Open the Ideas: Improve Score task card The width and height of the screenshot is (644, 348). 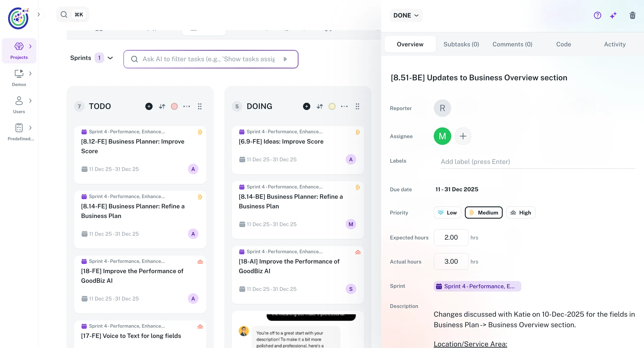coord(281,142)
